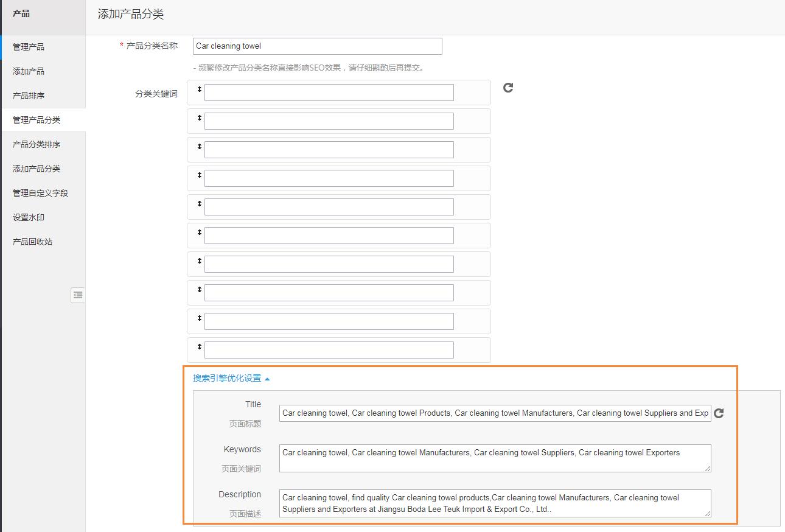Collapse the sidebar using the menu-fold icon
This screenshot has width=785, height=532.
77,295
